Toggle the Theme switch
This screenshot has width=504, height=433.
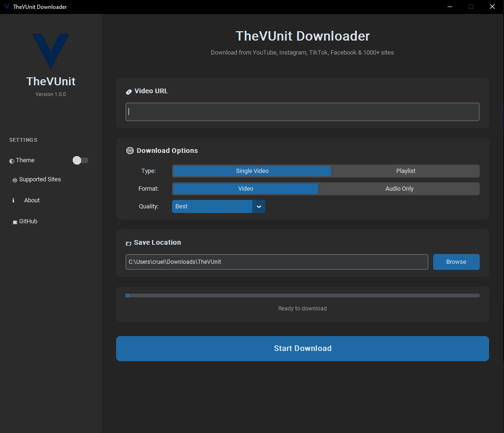[x=80, y=160]
